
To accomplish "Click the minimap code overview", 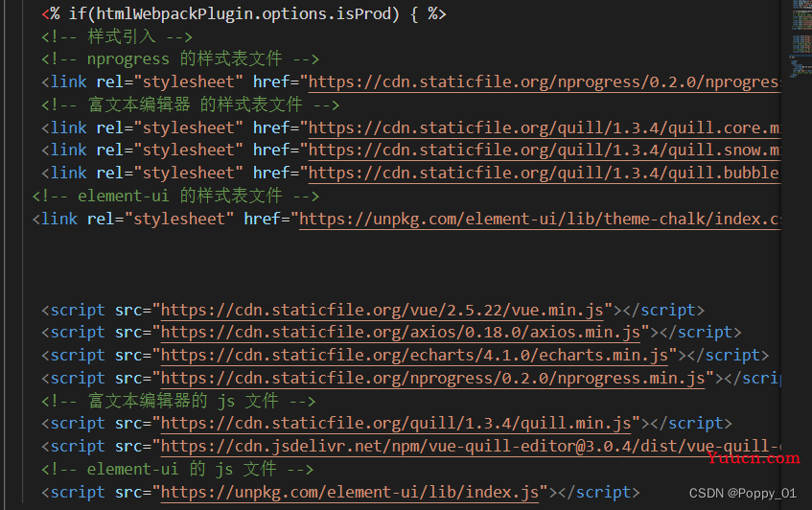I will 801,37.
